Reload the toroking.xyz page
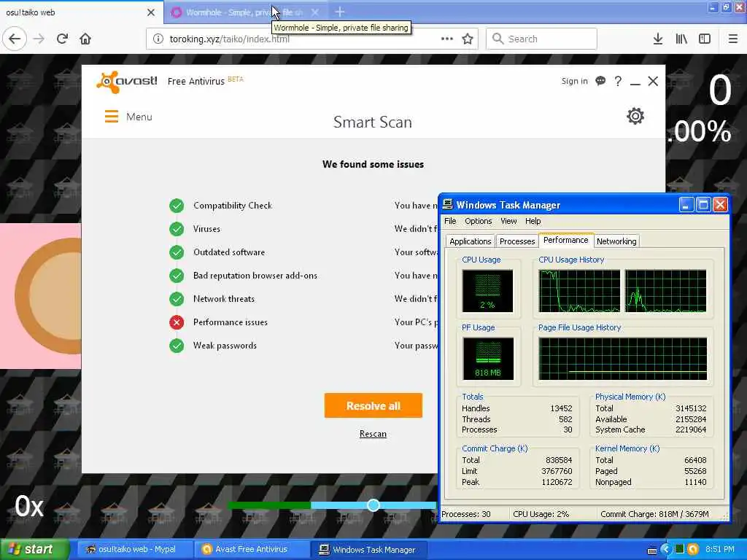Screen dimensions: 747x560 (x=62, y=39)
